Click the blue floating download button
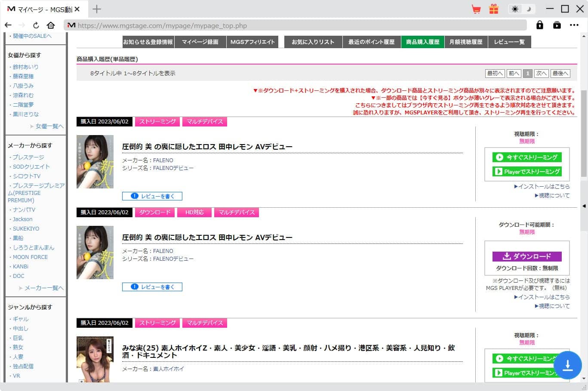The width and height of the screenshot is (588, 391). coord(568,365)
